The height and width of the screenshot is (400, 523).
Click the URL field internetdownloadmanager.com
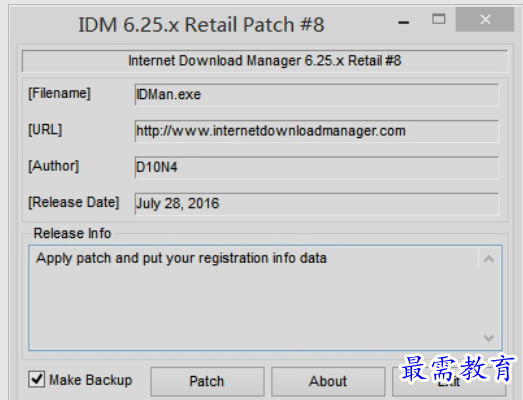(317, 131)
